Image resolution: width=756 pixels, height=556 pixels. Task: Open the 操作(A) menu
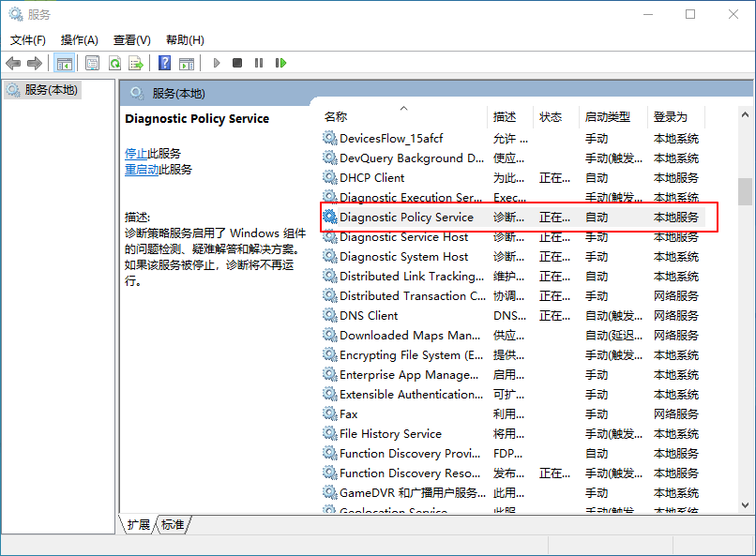click(81, 39)
